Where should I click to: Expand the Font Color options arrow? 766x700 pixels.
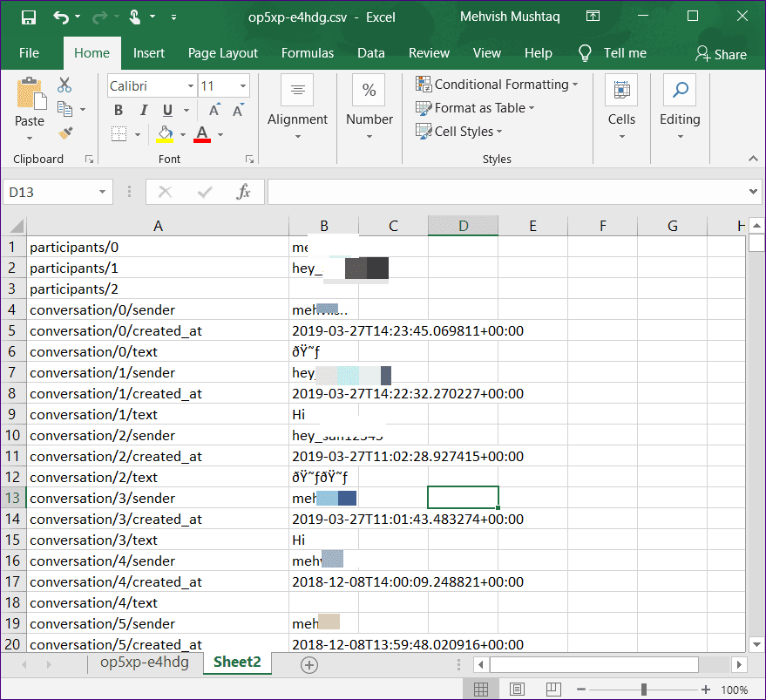click(220, 134)
